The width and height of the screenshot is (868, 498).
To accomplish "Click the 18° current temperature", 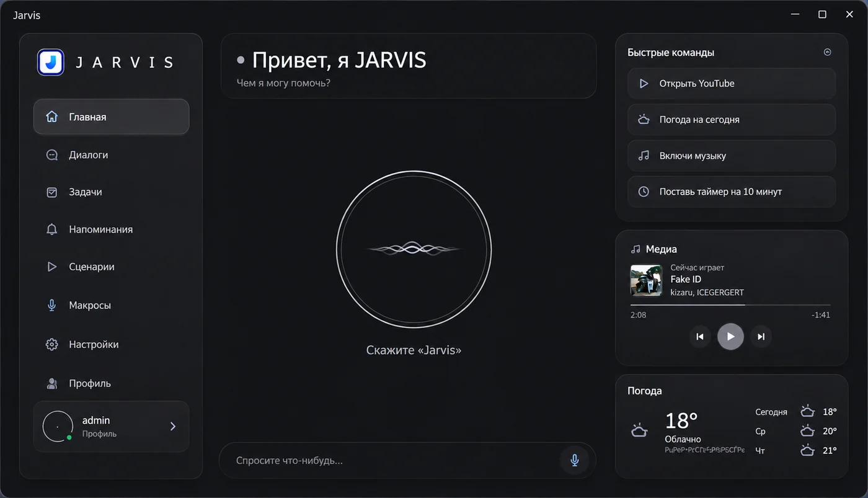I will point(681,420).
